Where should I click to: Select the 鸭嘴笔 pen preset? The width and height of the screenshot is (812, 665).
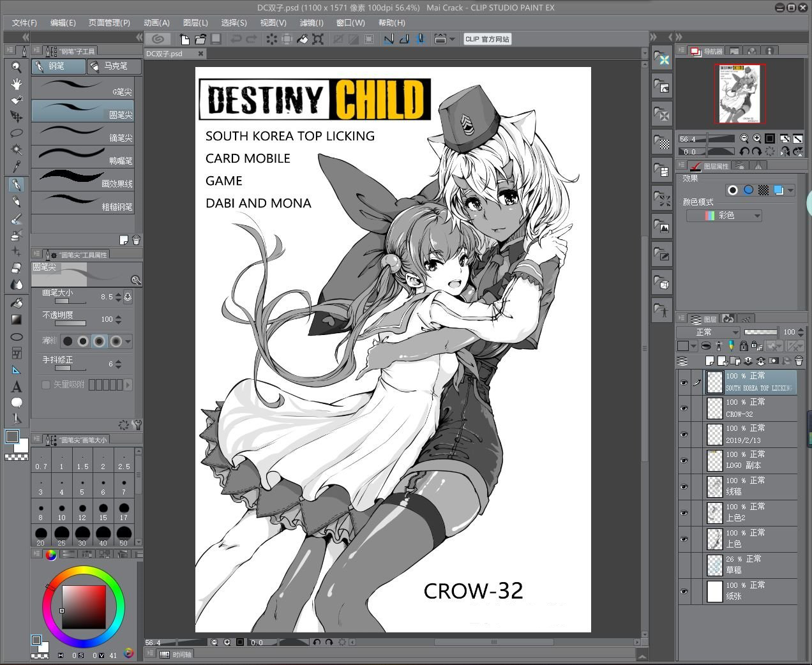[82, 156]
